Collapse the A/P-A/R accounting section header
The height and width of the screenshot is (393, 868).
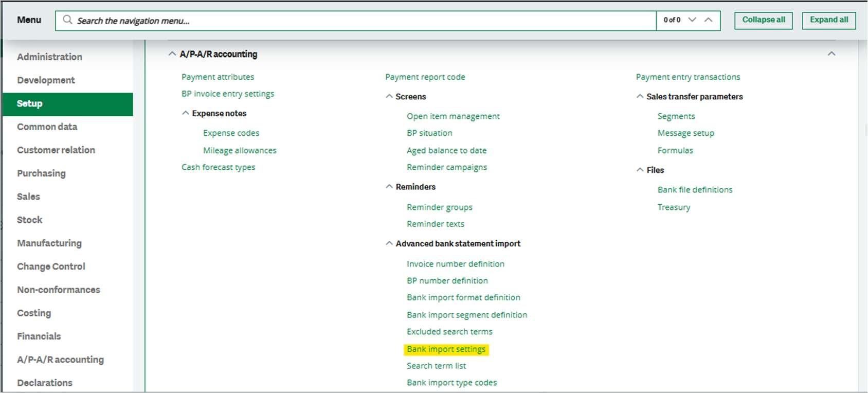[172, 54]
